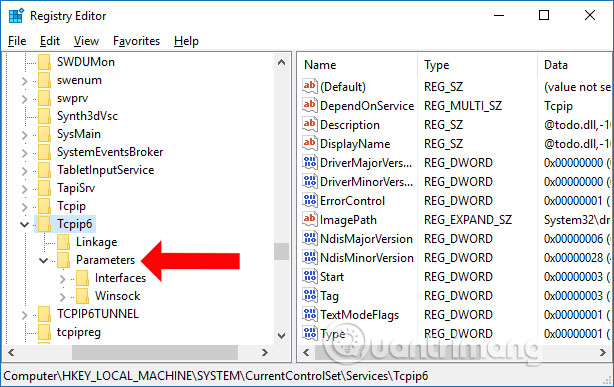Click the swprv folder icon
Image resolution: width=614 pixels, height=387 pixels.
click(44, 98)
